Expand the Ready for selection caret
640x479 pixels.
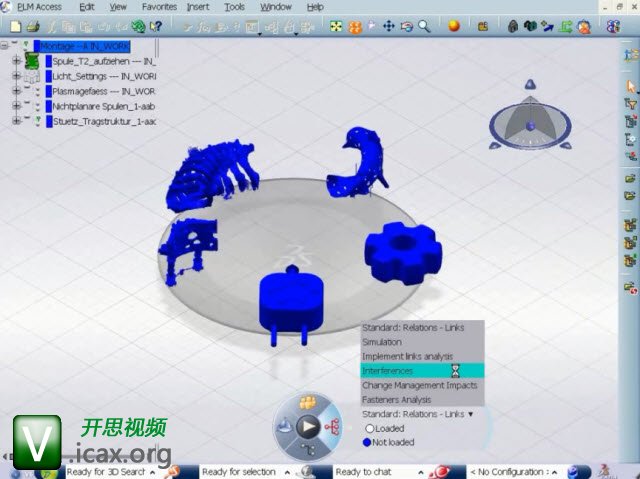[x=287, y=472]
